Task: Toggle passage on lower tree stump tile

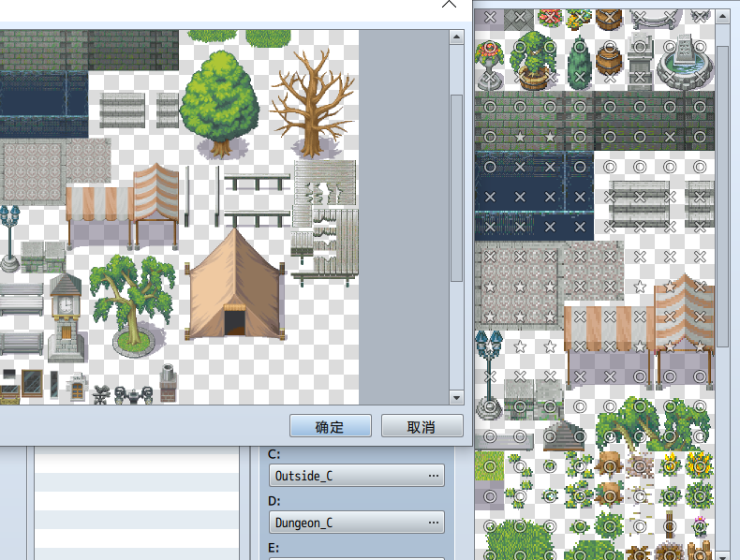Action: point(610,496)
